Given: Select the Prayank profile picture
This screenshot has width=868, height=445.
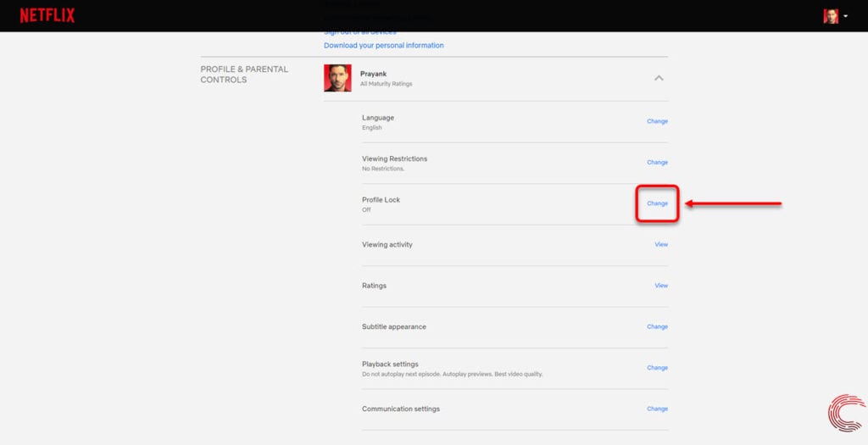Looking at the screenshot, I should [x=337, y=78].
